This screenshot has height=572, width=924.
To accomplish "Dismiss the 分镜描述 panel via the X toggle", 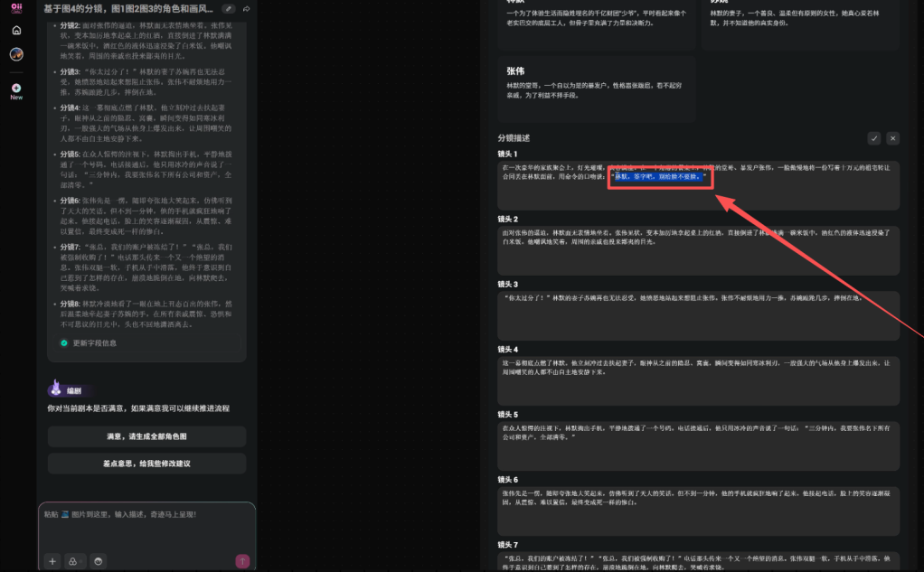I will tap(892, 138).
